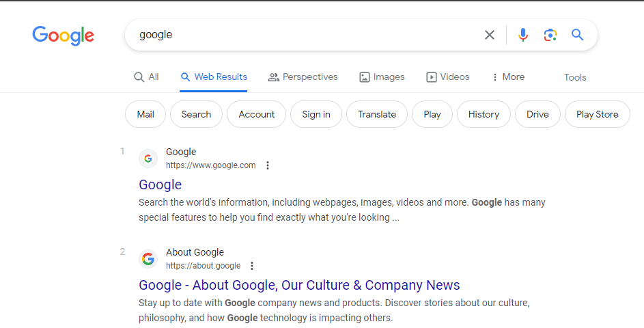This screenshot has height=328, width=644.
Task: Click snippet text 'Stay up to date with Google'
Action: click(197, 303)
